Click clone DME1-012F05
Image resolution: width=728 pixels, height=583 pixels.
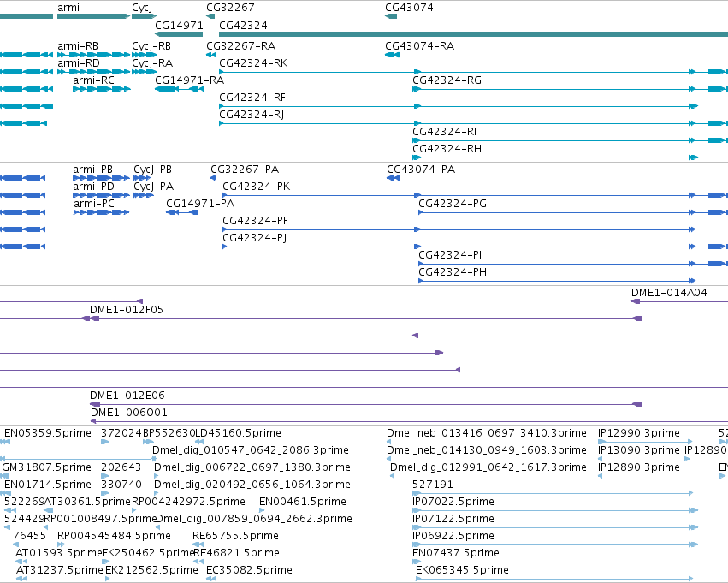coord(127,311)
